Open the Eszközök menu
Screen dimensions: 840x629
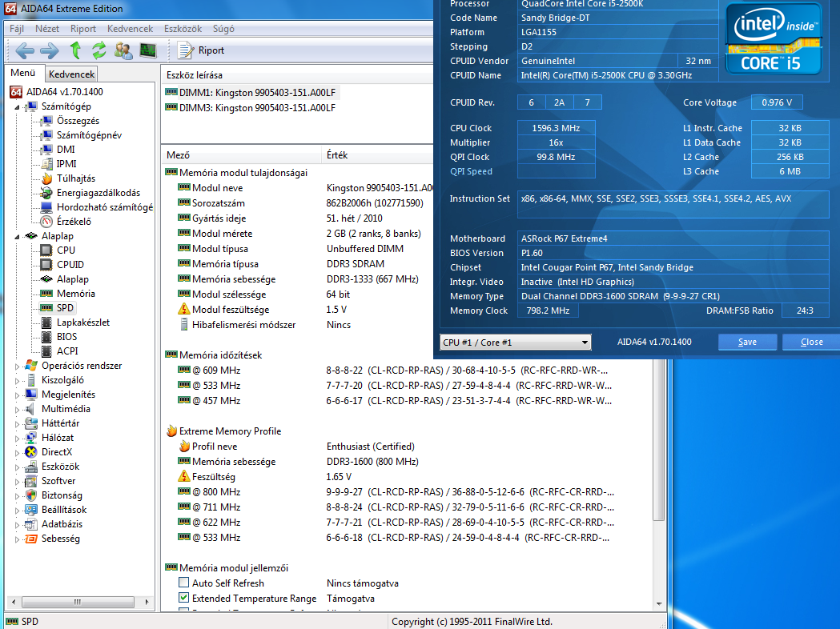pos(183,29)
